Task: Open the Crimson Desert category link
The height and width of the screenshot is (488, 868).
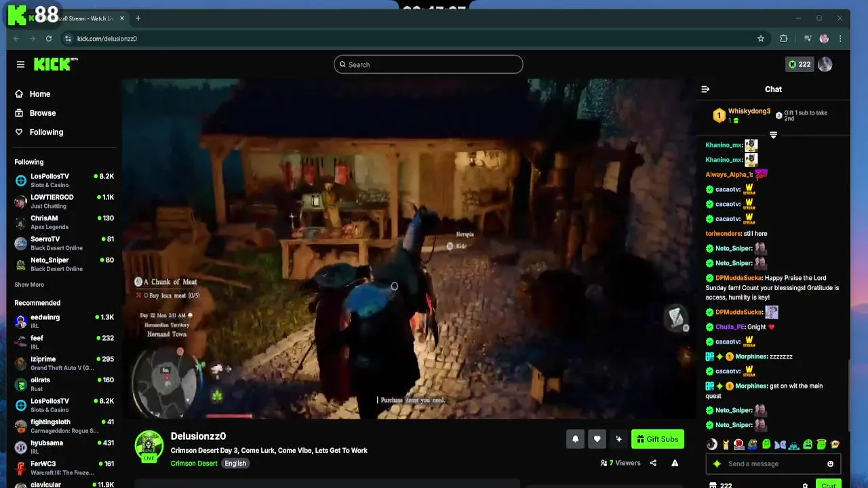Action: click(x=194, y=464)
